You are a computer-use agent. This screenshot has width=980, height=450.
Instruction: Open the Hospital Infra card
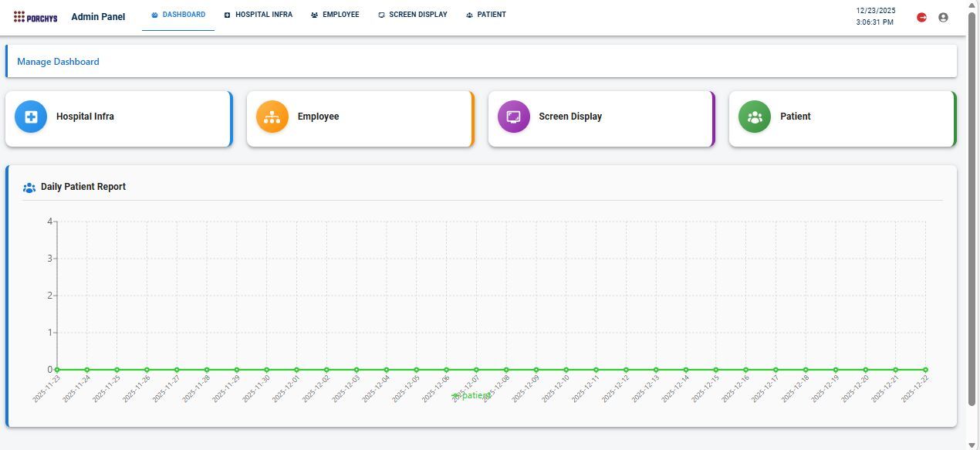click(118, 118)
